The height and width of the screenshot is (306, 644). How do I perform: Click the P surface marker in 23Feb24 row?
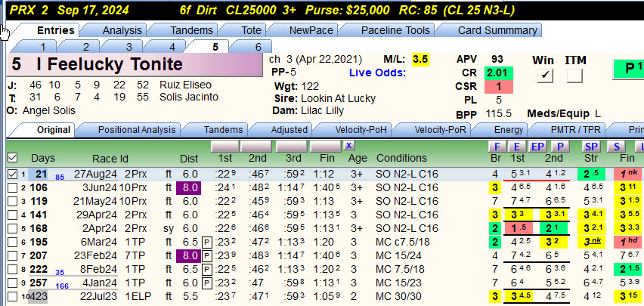coord(207,256)
